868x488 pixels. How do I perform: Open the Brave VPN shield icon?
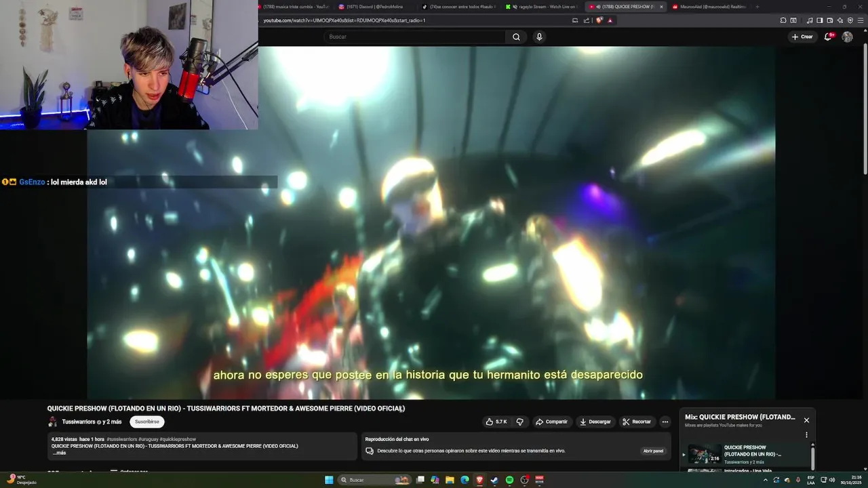point(850,20)
